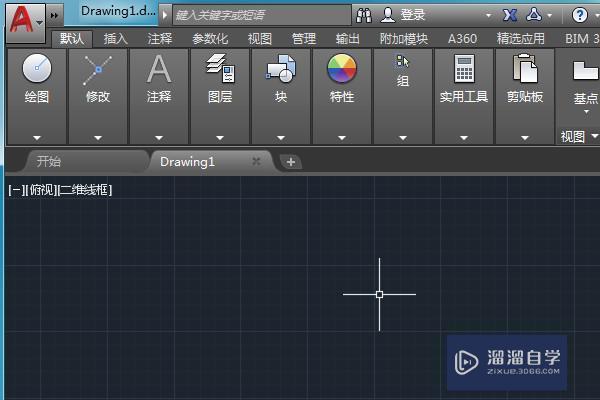Click the 修改 modify panel icon
This screenshot has width=600, height=400.
click(x=98, y=70)
